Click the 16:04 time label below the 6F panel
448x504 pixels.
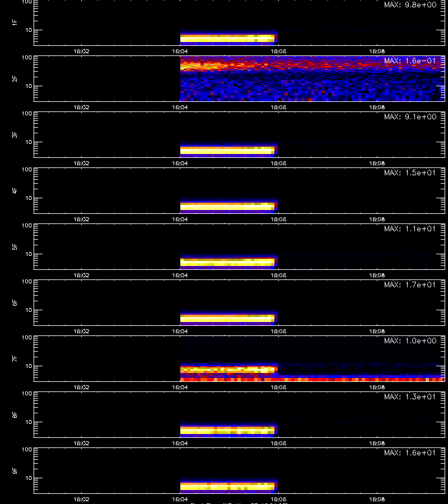180,331
